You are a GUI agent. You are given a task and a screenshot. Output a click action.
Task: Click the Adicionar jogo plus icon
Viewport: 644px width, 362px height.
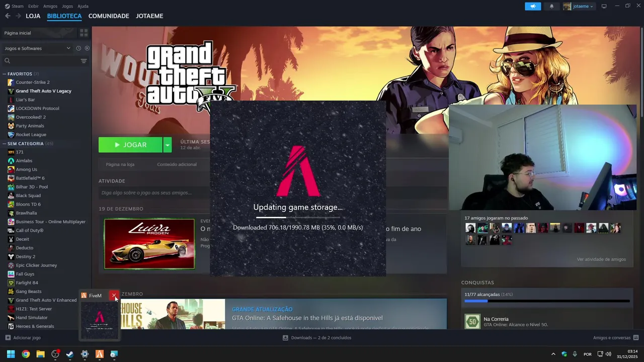pos(8,338)
